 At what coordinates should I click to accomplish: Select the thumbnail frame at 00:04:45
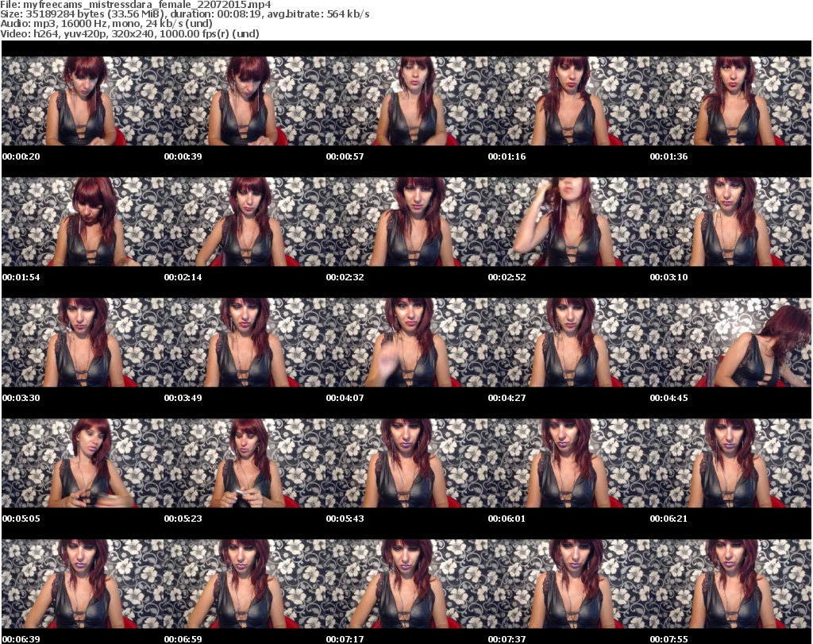click(730, 343)
